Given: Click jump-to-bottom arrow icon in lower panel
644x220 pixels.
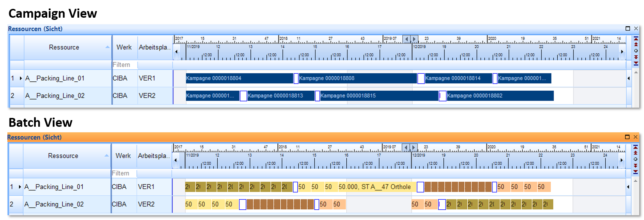Looking at the screenshot, I should 635,172.
